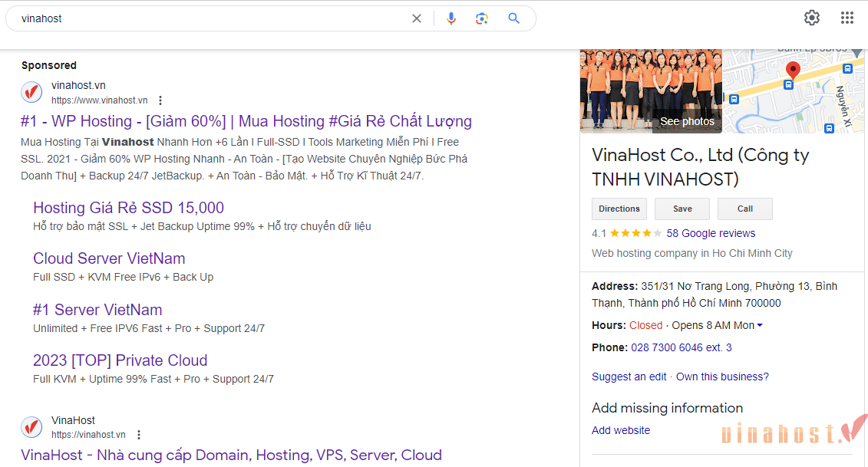
Task: Click the Call button
Action: tap(745, 209)
